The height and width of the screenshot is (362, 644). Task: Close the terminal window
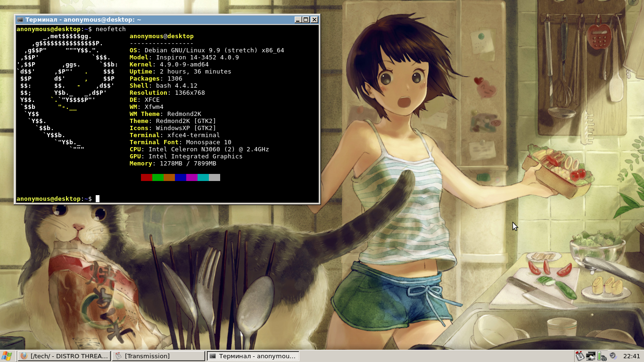point(314,20)
